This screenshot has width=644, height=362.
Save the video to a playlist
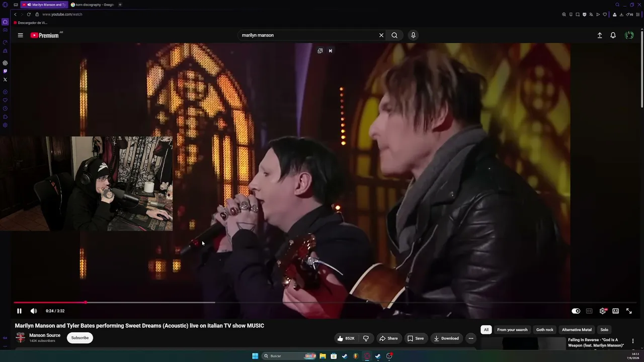(416, 338)
